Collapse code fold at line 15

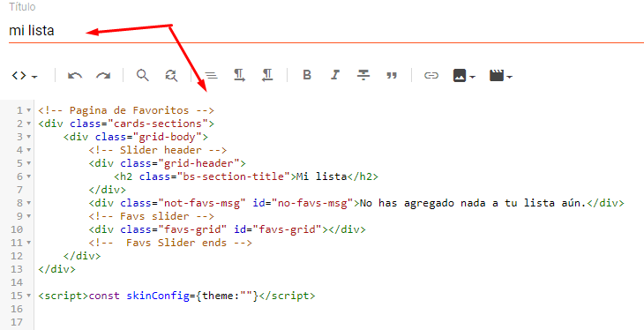pyautogui.click(x=29, y=296)
